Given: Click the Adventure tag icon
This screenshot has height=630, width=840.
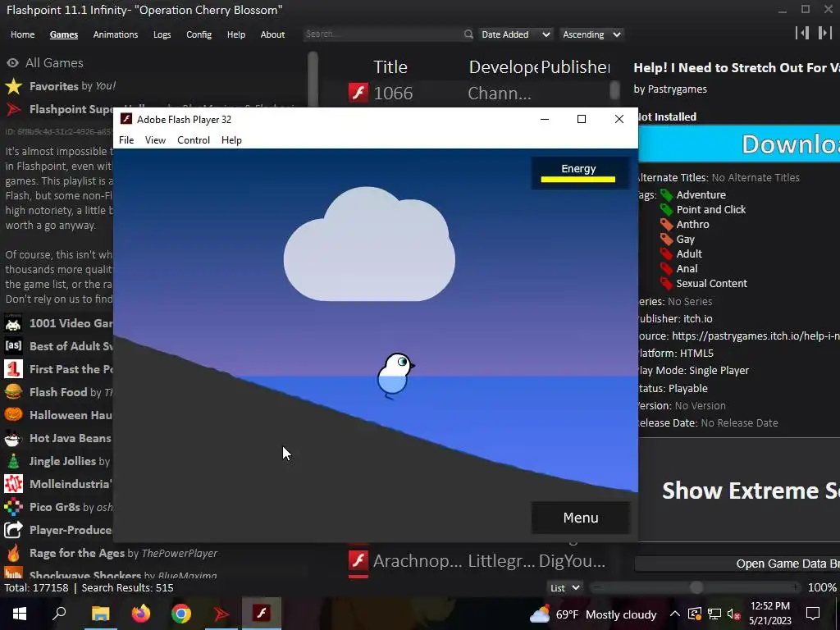Looking at the screenshot, I should click(666, 194).
